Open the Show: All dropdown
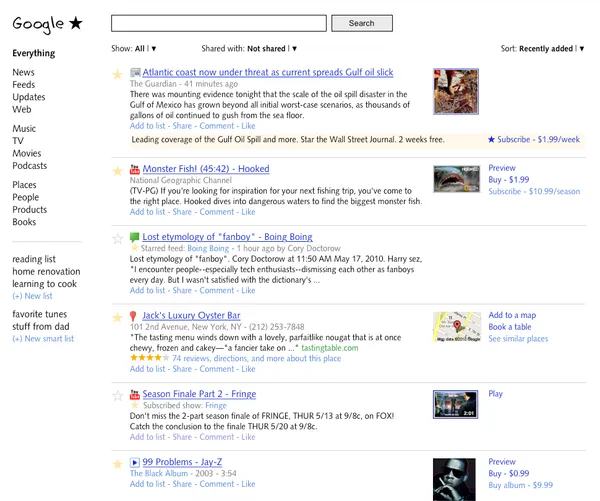Image resolution: width=600 pixels, height=501 pixels. 134,49
